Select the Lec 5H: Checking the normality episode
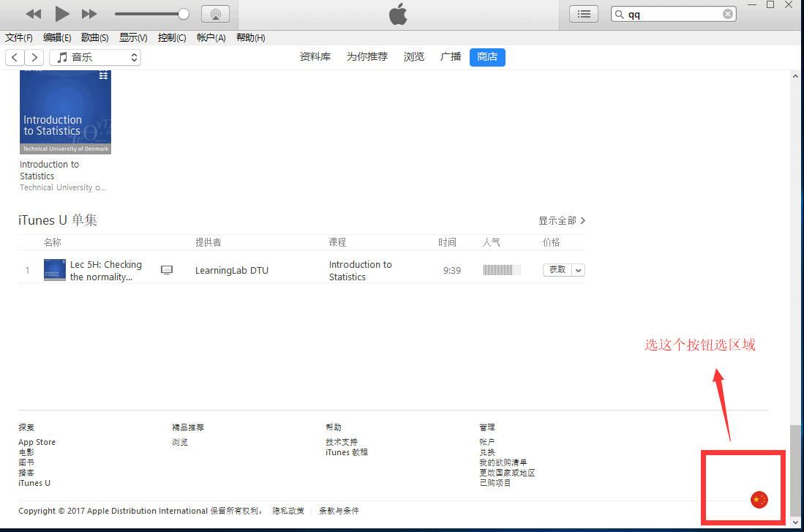Screen dimensions: 804x532 pos(106,270)
